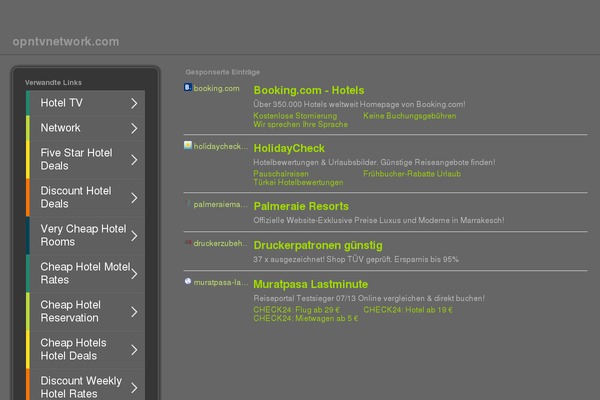Screen dimensions: 600x400
Task: Open the Hotel TV arrow chevron
Action: (x=134, y=103)
